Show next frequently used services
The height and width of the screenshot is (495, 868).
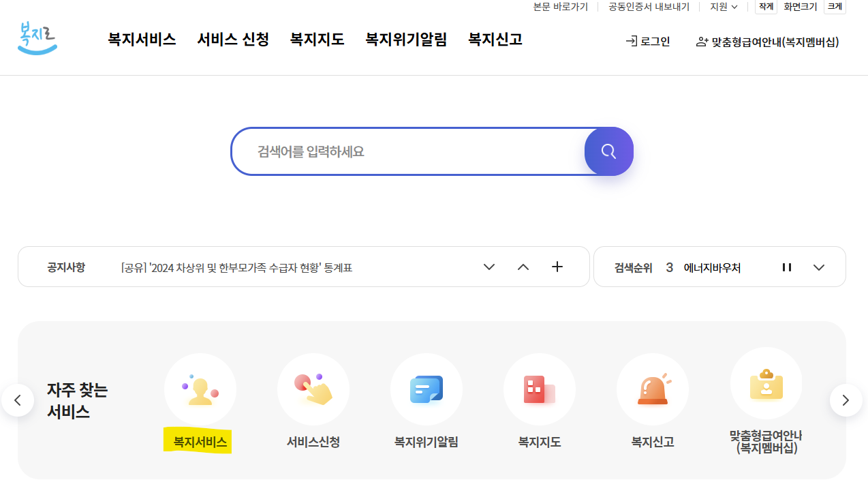click(x=846, y=400)
